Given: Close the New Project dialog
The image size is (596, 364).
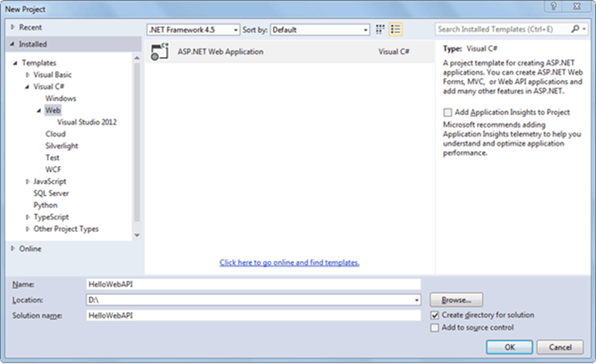Looking at the screenshot, I should pyautogui.click(x=577, y=6).
